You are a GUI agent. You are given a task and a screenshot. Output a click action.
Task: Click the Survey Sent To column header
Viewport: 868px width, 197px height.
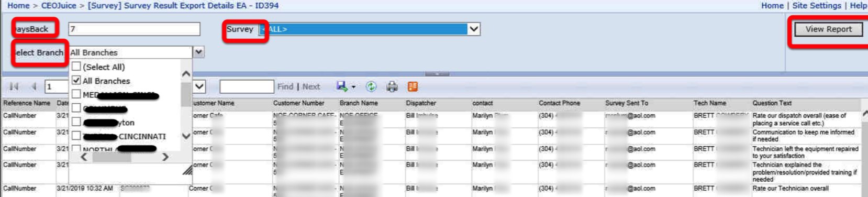point(627,103)
